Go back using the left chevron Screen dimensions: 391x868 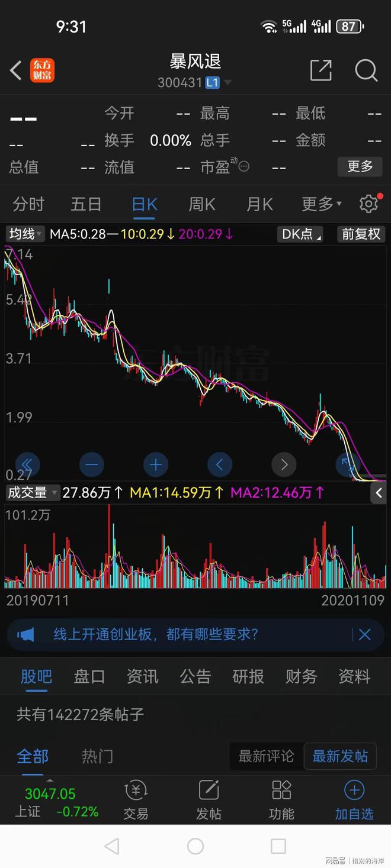[16, 70]
